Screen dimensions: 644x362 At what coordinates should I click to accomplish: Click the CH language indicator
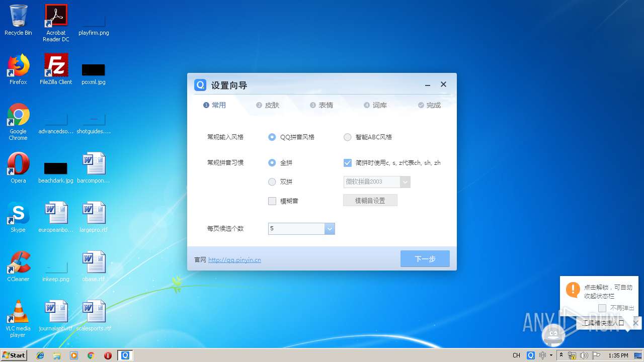tap(516, 355)
